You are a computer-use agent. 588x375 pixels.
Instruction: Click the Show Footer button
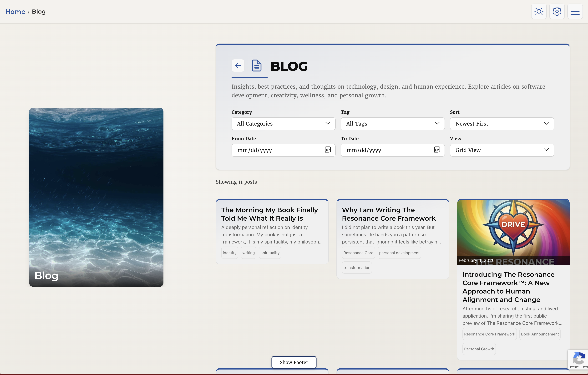coord(294,362)
